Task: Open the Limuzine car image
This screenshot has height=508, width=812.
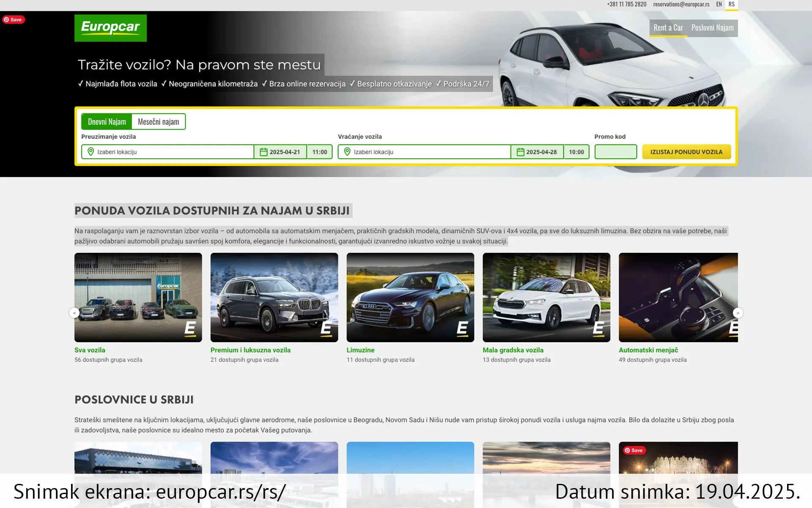Action: [410, 297]
